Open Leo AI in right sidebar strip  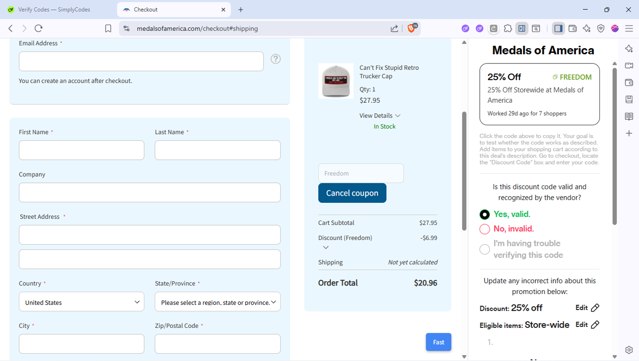tap(629, 48)
